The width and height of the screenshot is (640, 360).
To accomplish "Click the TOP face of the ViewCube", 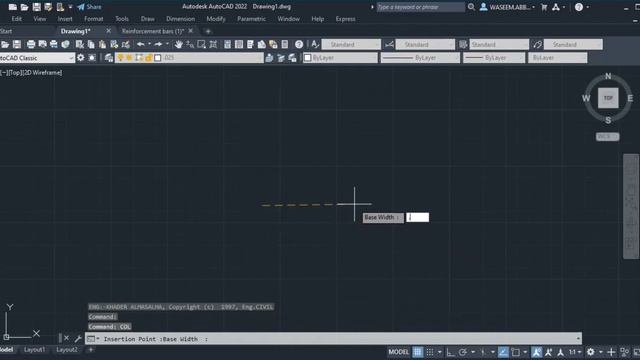I will click(x=608, y=98).
